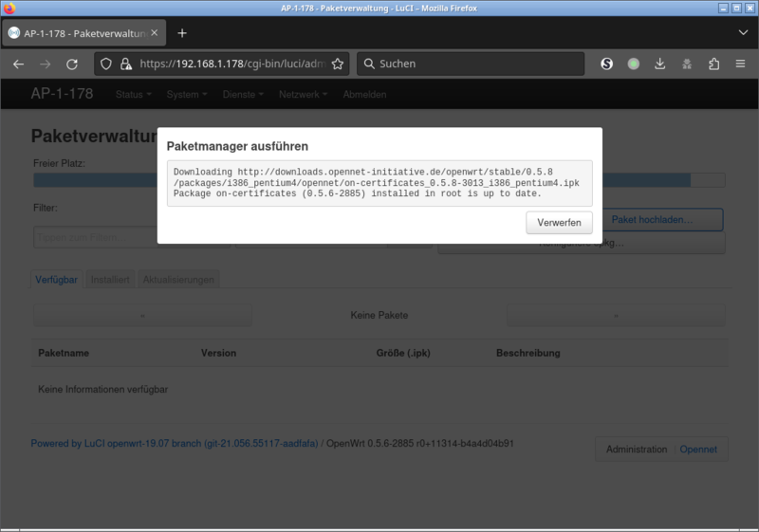The image size is (759, 532).
Task: Minimize the Firefox window
Action: 723,9
